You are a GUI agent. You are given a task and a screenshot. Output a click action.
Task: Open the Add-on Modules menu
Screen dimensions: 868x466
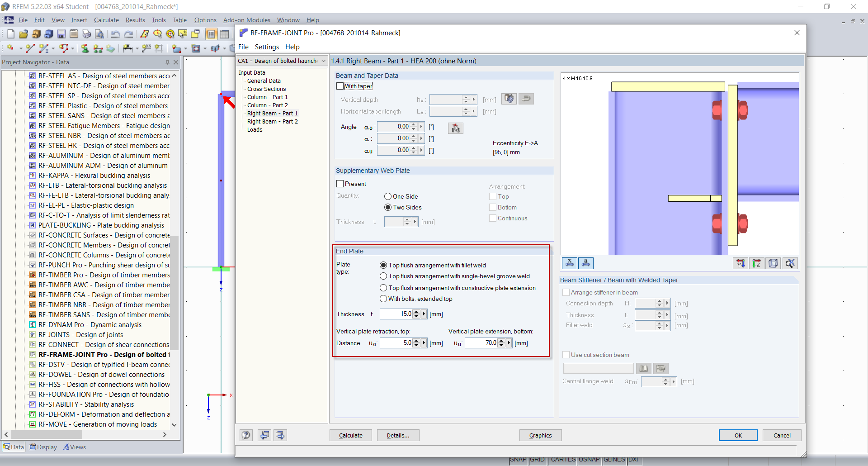[247, 20]
